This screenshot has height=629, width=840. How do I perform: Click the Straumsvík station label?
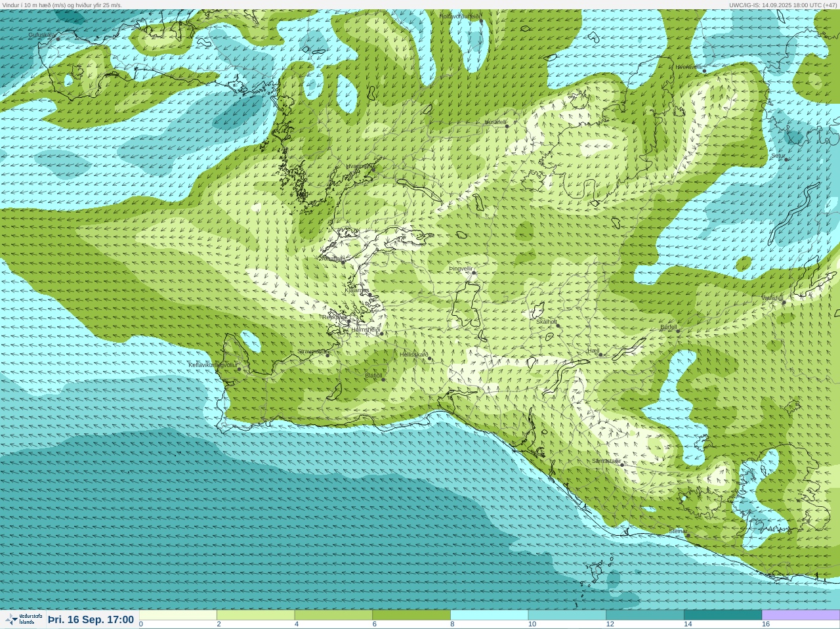[312, 351]
